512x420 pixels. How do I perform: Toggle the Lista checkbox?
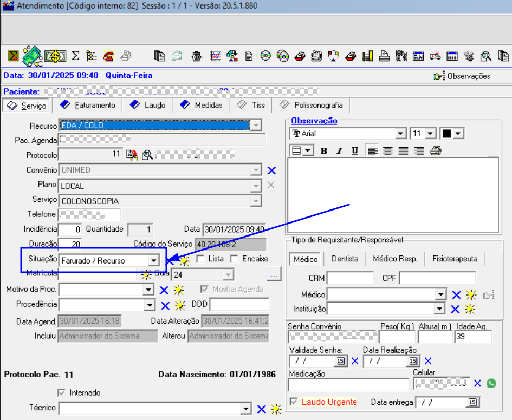(200, 259)
